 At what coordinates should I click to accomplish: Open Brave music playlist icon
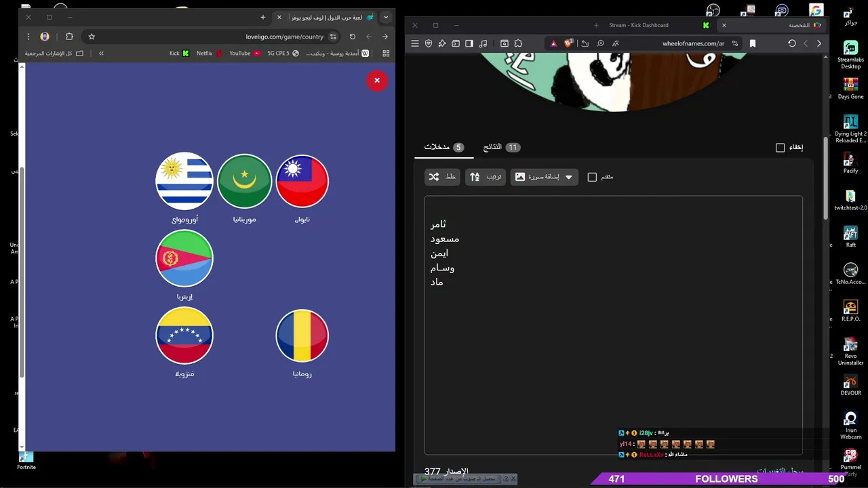(483, 43)
